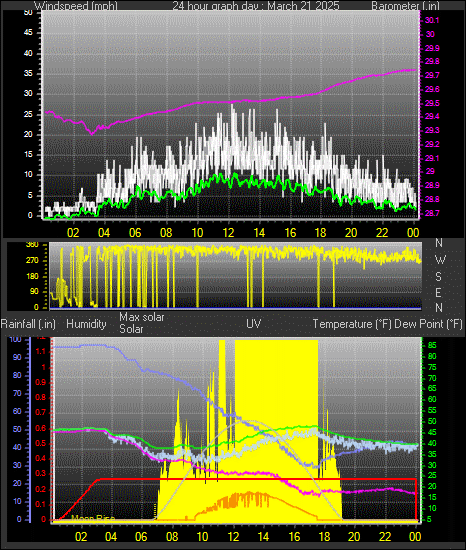Click the 18 hour marker on bottom graph
Image resolution: width=466 pixels, height=550 pixels.
tap(324, 536)
